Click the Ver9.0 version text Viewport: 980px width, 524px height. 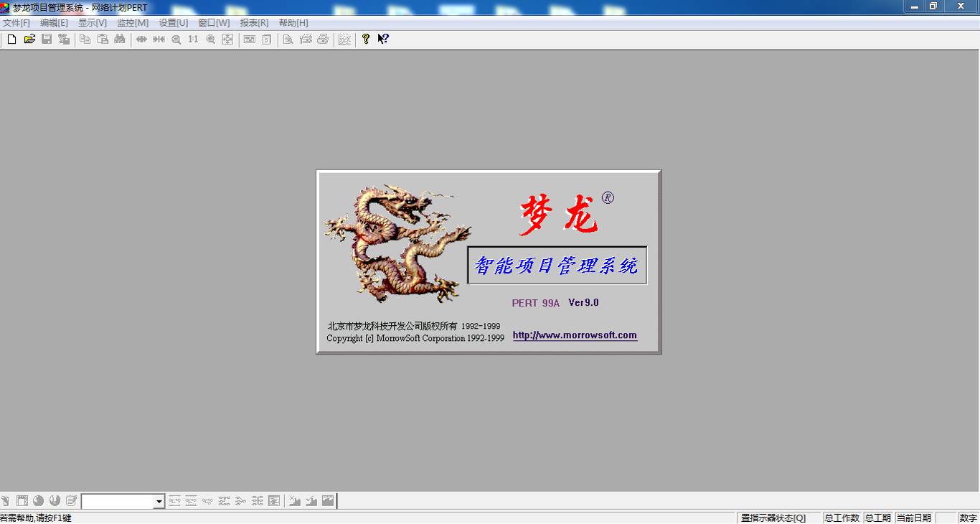coord(583,303)
